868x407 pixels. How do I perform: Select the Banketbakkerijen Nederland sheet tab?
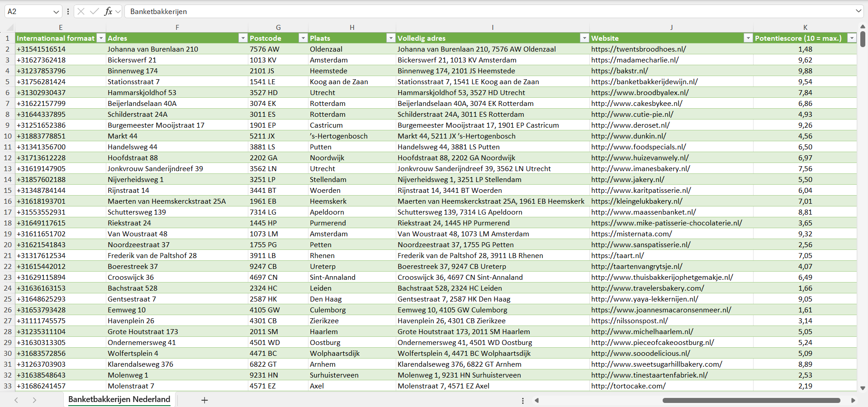click(119, 399)
